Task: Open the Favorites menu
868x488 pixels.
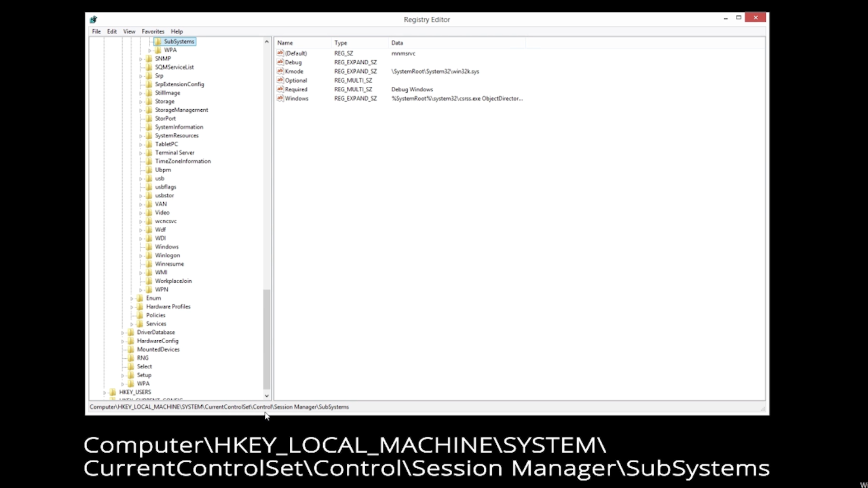Action: [153, 32]
